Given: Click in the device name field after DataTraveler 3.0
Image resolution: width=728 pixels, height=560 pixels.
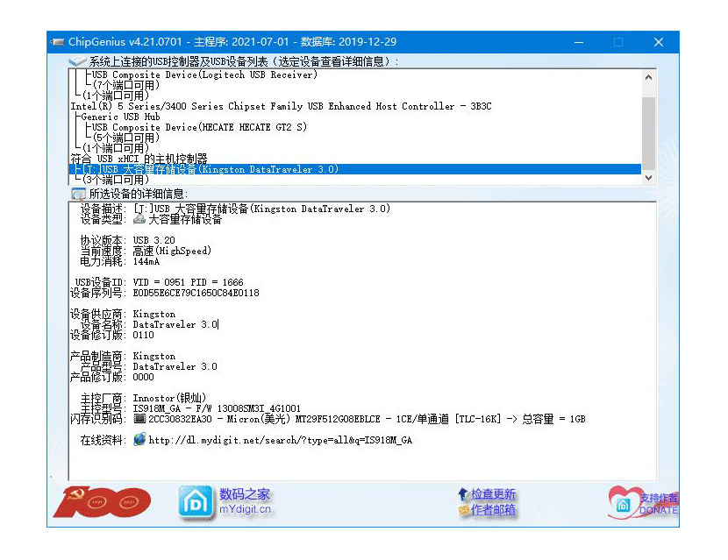Looking at the screenshot, I should 218,324.
